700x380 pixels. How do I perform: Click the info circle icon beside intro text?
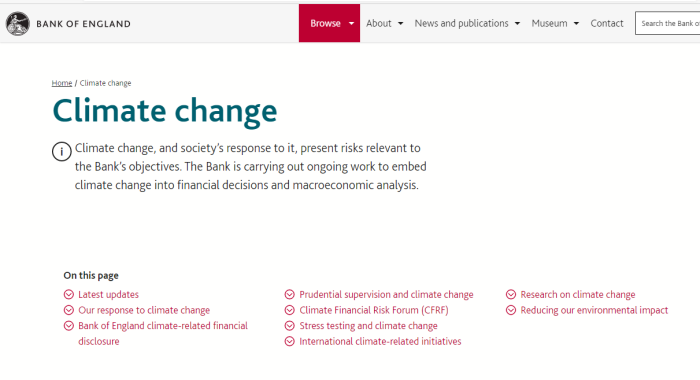click(x=62, y=152)
